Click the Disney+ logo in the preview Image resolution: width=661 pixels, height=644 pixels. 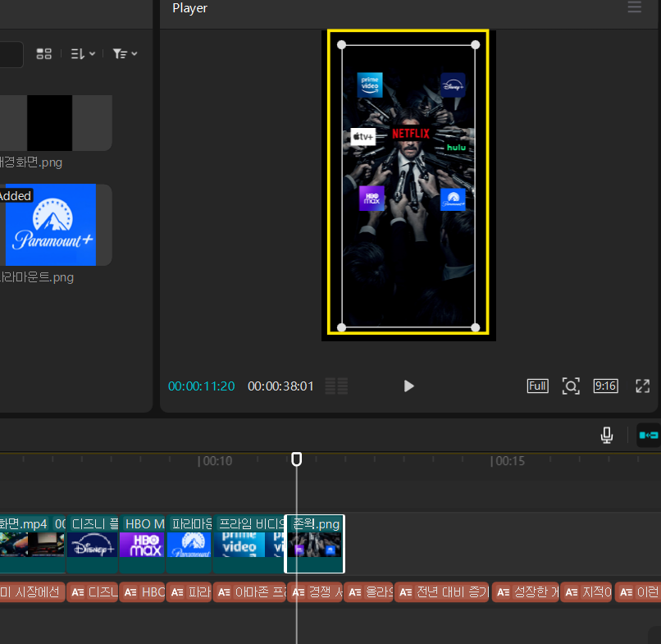pos(454,84)
